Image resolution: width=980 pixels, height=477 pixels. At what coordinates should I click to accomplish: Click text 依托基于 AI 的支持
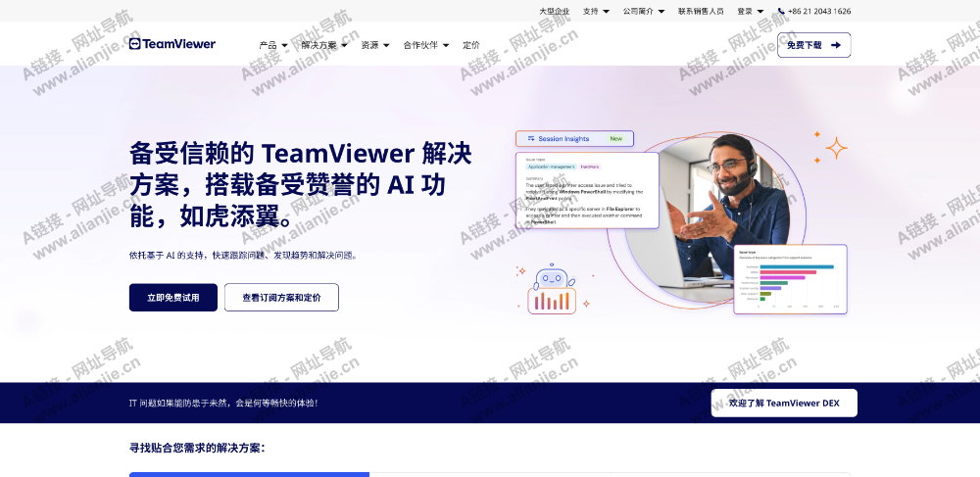[243, 256]
